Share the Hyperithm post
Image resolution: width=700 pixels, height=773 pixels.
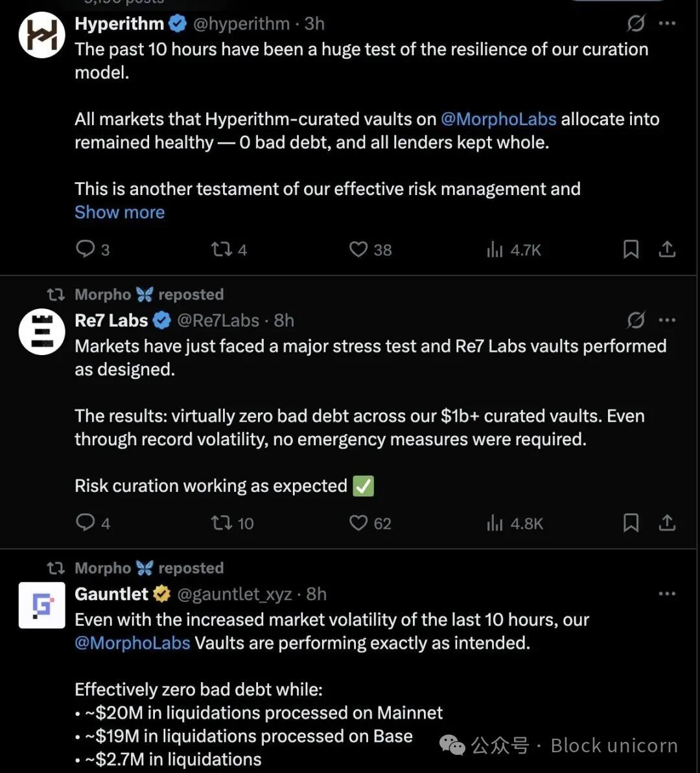point(667,249)
